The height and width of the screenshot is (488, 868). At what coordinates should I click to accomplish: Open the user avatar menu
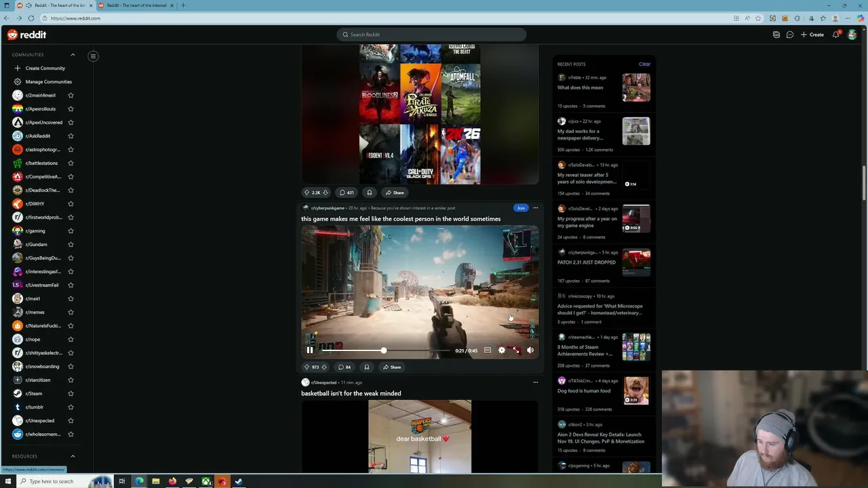click(852, 35)
